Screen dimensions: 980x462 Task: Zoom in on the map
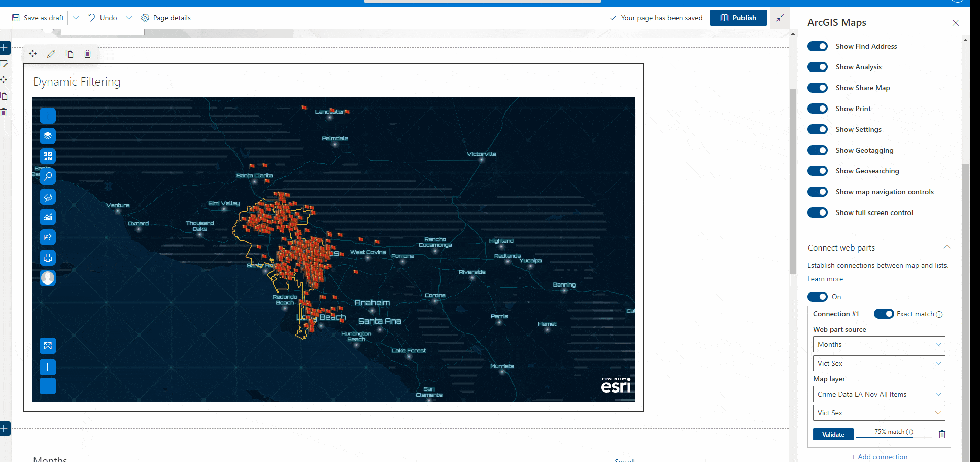tap(48, 367)
